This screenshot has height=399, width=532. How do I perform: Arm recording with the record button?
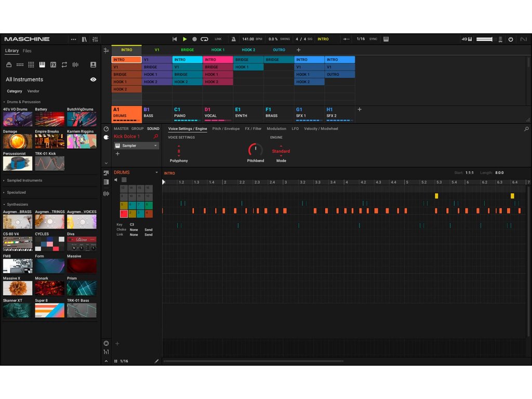pos(194,39)
